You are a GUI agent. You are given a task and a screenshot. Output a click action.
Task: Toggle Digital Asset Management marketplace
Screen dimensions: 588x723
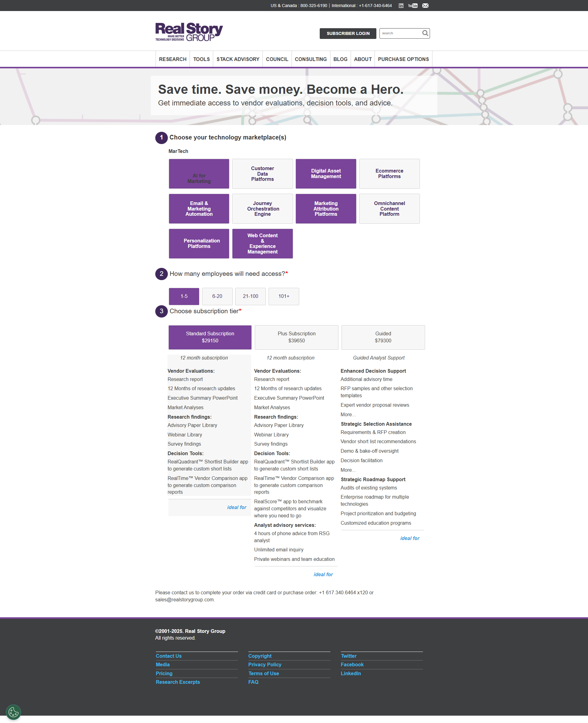[326, 173]
